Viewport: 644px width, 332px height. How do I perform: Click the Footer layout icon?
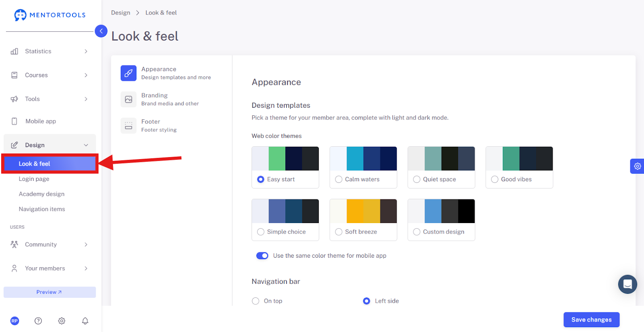tap(128, 125)
